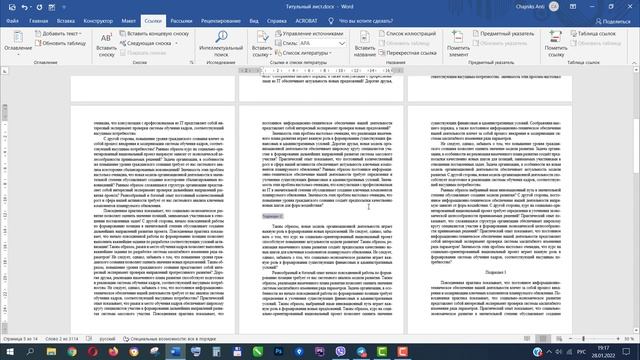This screenshot has height=360, width=640.
Task: Click page count Страница 5 из 14
Action: pyautogui.click(x=20, y=339)
